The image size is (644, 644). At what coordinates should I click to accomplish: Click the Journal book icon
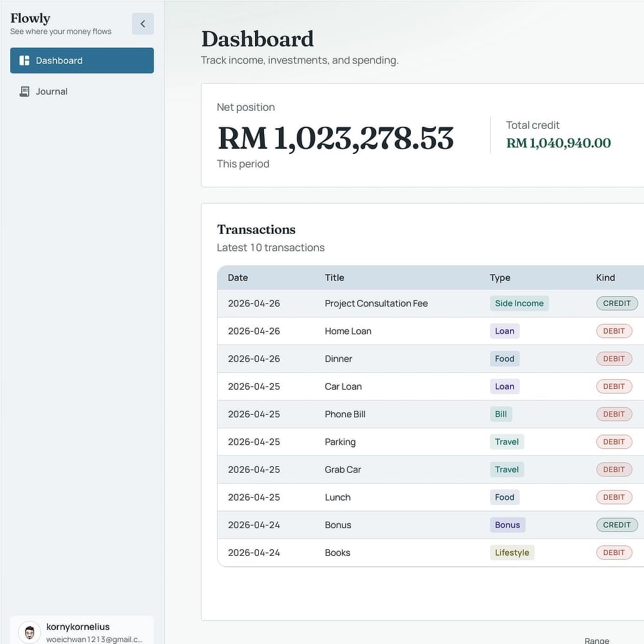(x=24, y=91)
